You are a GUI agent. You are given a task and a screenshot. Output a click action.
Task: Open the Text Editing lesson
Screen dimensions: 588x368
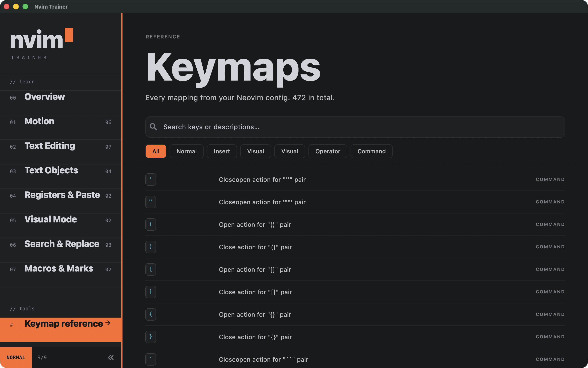(x=60, y=152)
